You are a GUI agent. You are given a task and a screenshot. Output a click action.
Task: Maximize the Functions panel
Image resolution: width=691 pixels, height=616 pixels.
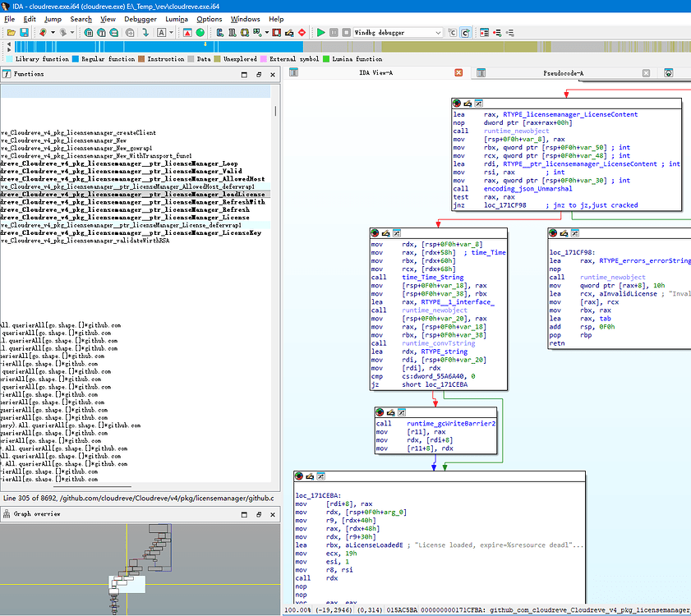244,75
